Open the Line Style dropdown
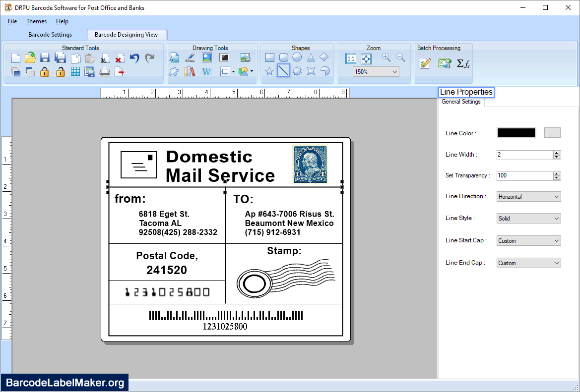 pyautogui.click(x=528, y=219)
